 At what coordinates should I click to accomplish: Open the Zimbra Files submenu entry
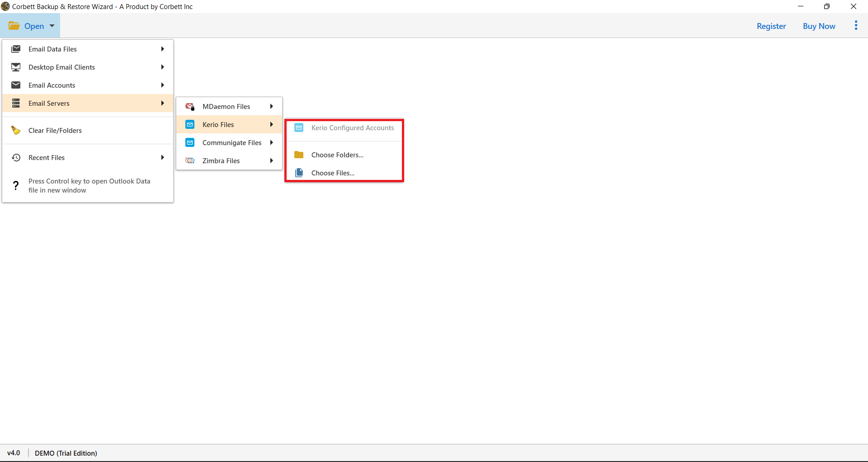pyautogui.click(x=229, y=160)
